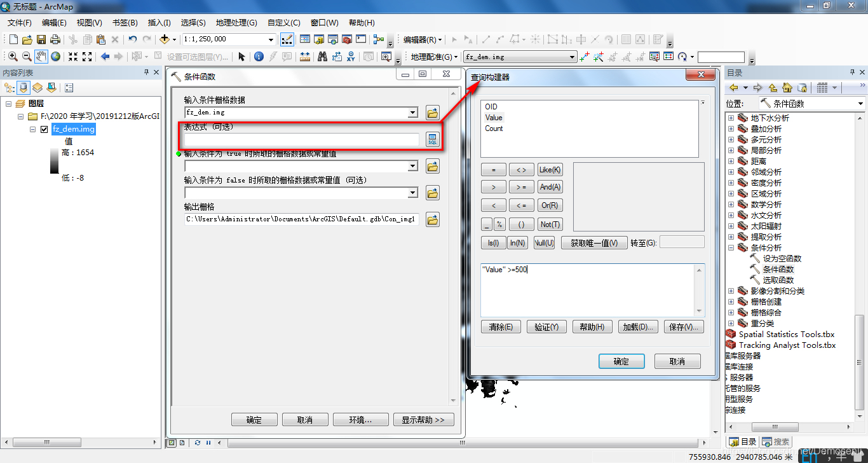Open the 编辑器(R) Editor dropdown menu
Screen dimensions: 868x463
tap(423, 39)
